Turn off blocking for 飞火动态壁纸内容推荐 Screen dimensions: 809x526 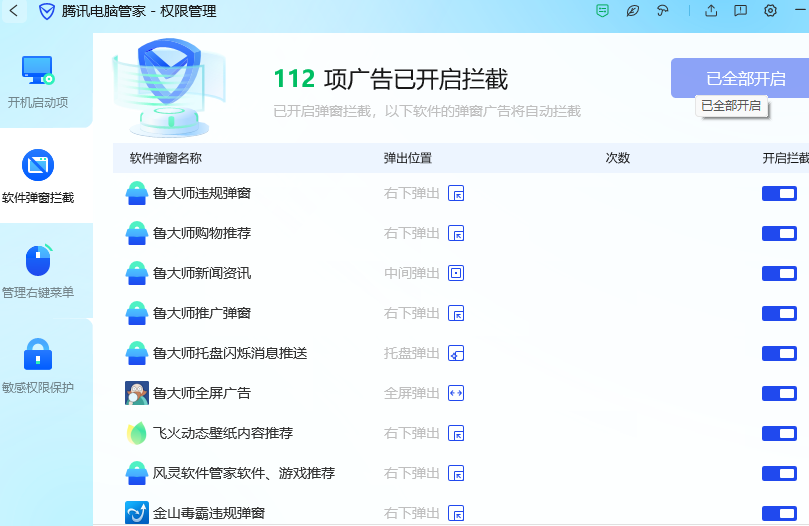[779, 433]
